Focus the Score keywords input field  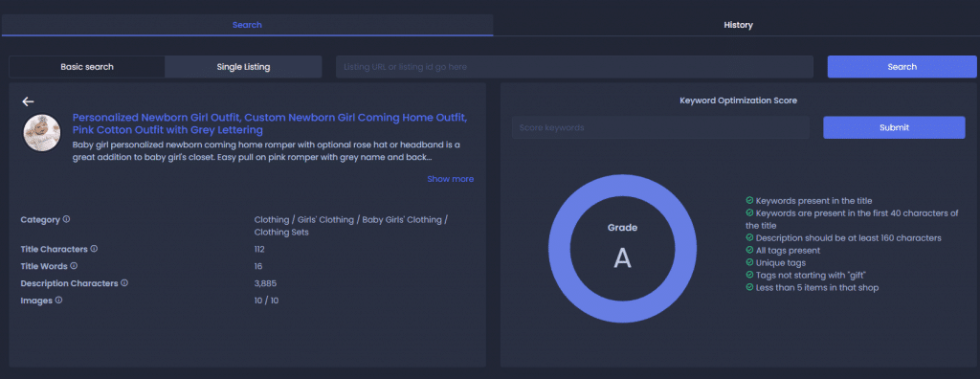click(x=660, y=127)
